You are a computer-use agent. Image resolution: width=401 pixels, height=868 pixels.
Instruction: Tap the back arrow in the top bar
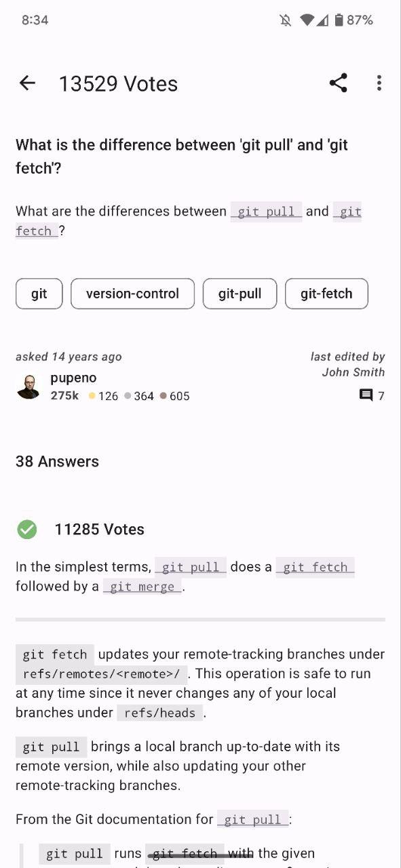27,83
